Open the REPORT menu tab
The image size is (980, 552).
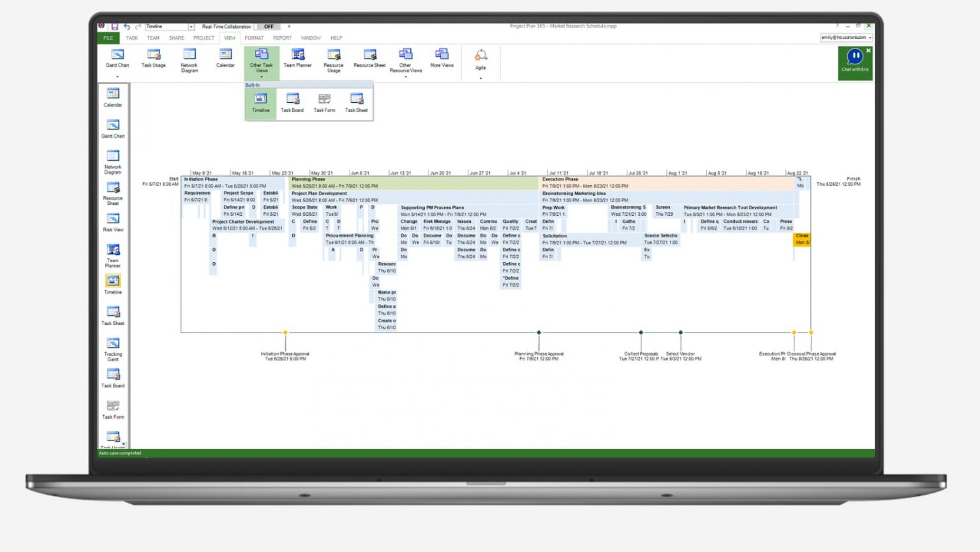pyautogui.click(x=282, y=38)
